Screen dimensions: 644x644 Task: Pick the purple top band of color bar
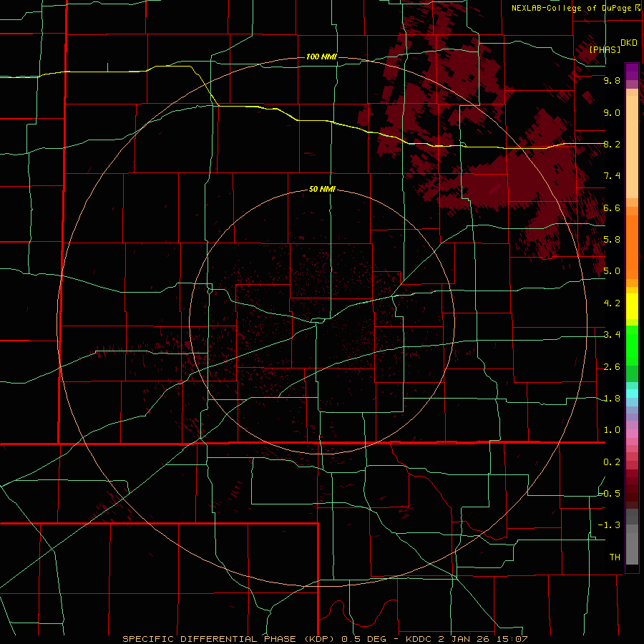(632, 71)
